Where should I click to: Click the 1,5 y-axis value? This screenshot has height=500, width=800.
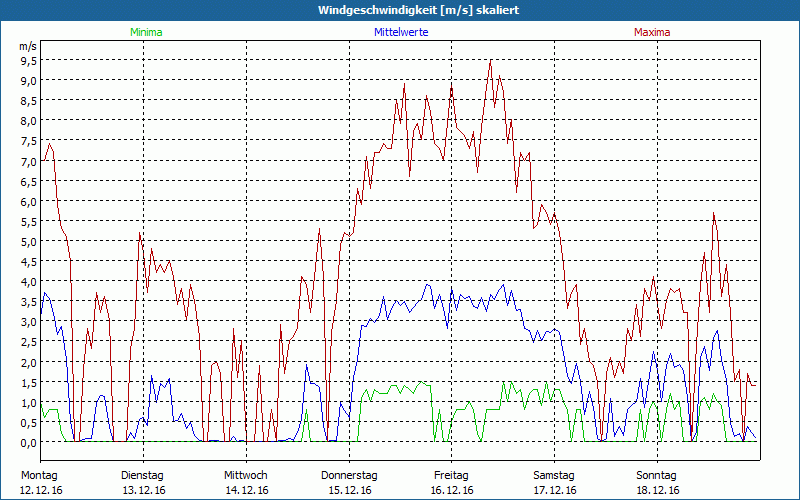point(29,382)
